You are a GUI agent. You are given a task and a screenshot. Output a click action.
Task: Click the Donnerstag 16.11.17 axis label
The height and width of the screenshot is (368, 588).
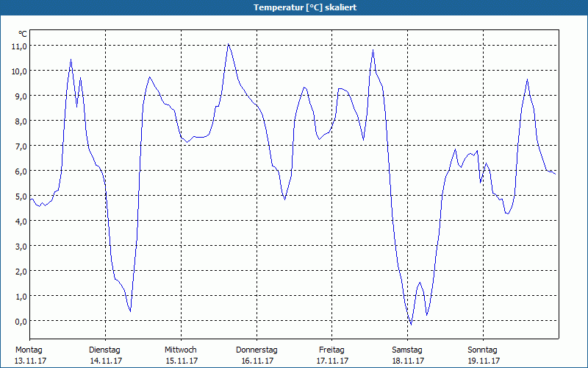click(257, 355)
